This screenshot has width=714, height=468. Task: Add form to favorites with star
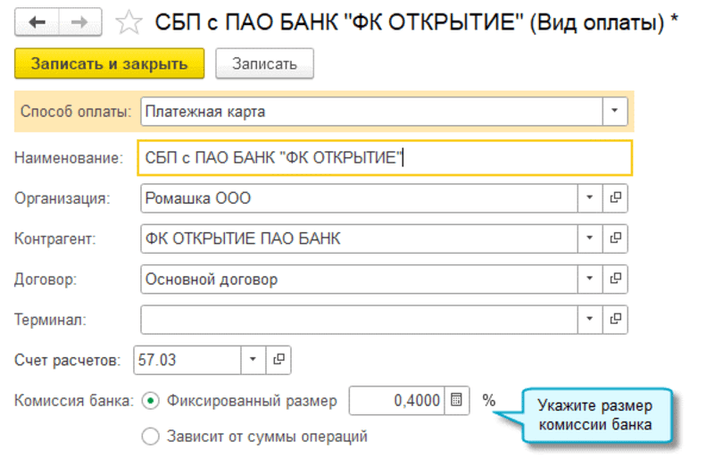click(x=129, y=22)
